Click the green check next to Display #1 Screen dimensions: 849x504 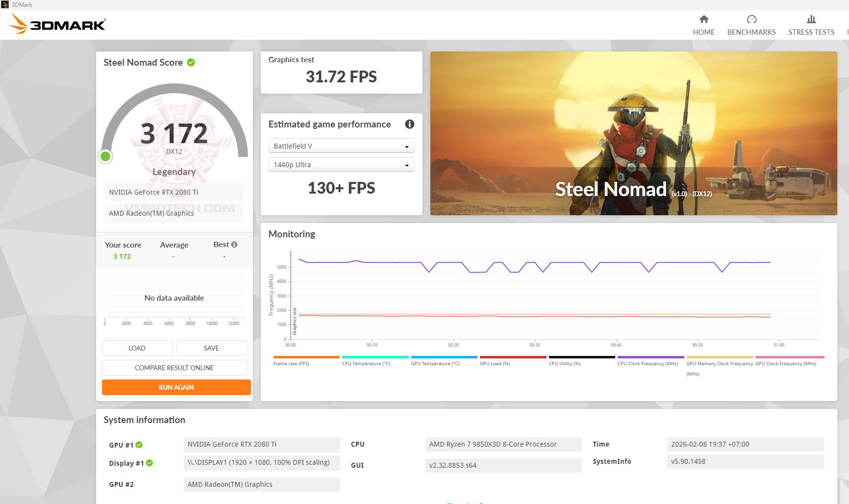point(150,463)
